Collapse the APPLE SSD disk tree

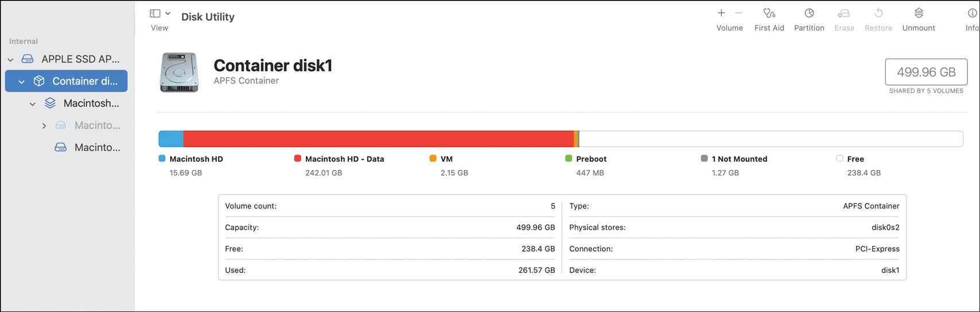pos(10,59)
